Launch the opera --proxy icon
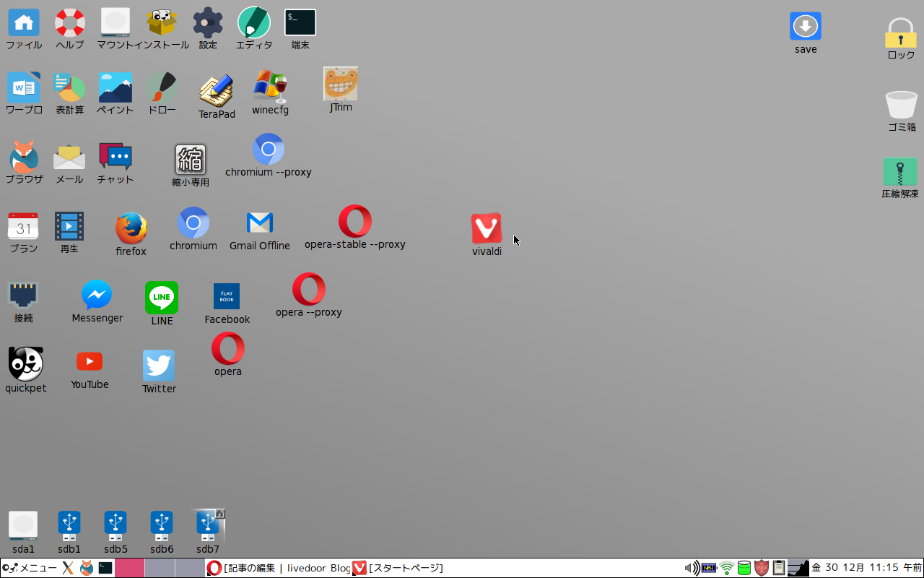924x578 pixels. click(309, 289)
